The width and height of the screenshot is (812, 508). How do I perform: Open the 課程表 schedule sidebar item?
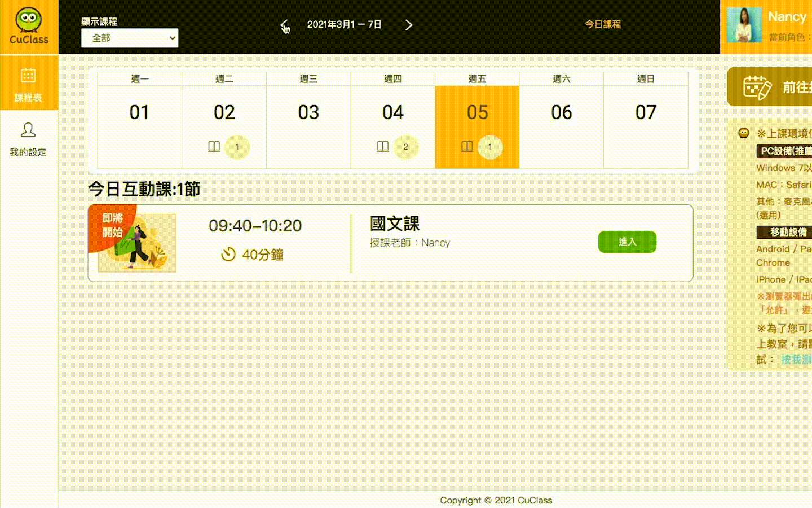point(29,83)
